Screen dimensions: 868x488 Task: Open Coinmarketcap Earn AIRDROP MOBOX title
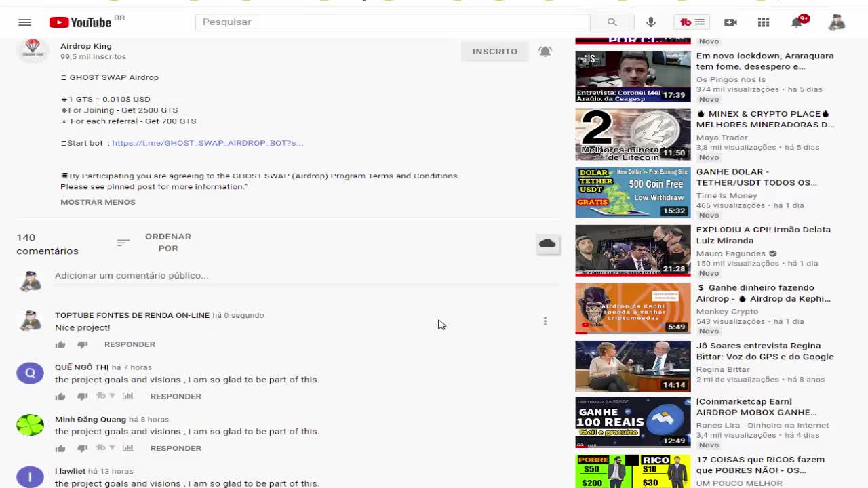point(756,407)
